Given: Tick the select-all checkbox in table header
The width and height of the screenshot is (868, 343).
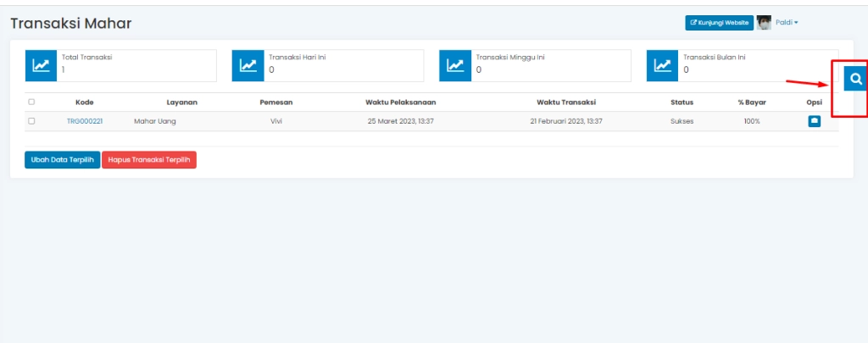Looking at the screenshot, I should [31, 102].
